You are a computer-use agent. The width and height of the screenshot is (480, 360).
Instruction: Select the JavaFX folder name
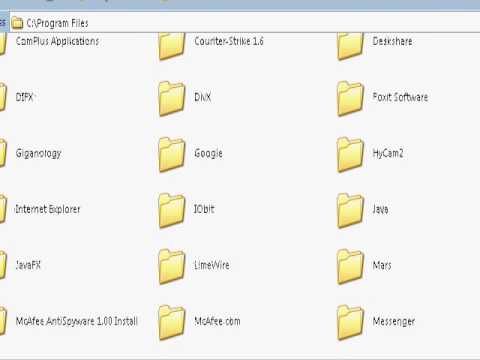[28, 265]
